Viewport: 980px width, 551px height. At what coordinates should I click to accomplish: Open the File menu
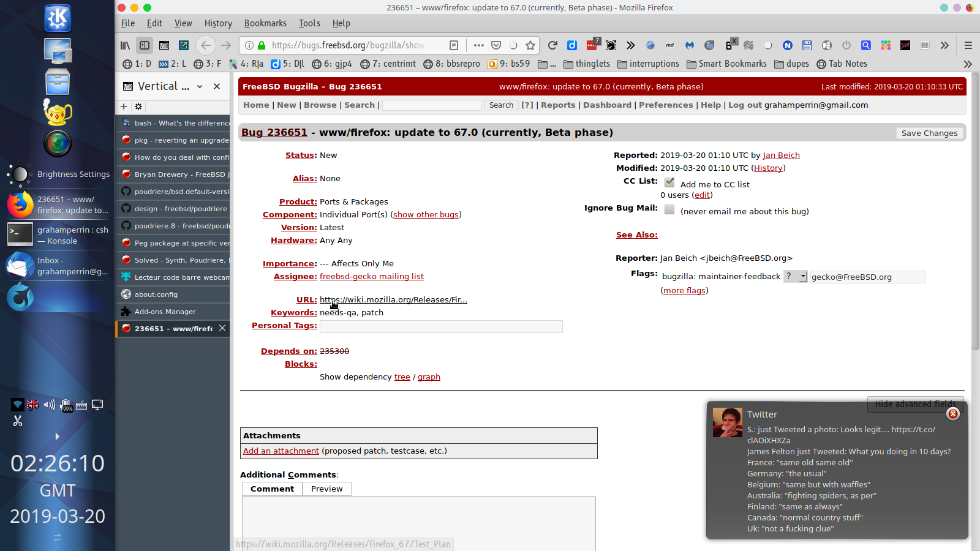click(x=128, y=23)
